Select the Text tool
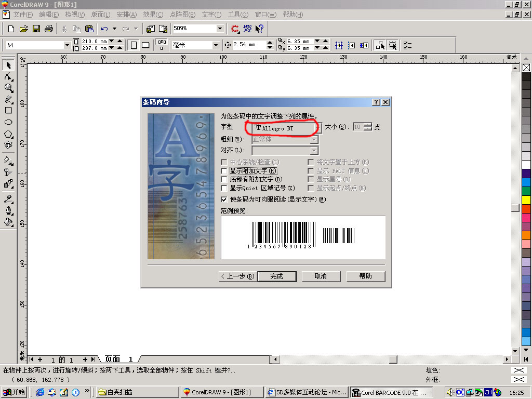Viewport: 532px width, 399px height. [x=8, y=145]
